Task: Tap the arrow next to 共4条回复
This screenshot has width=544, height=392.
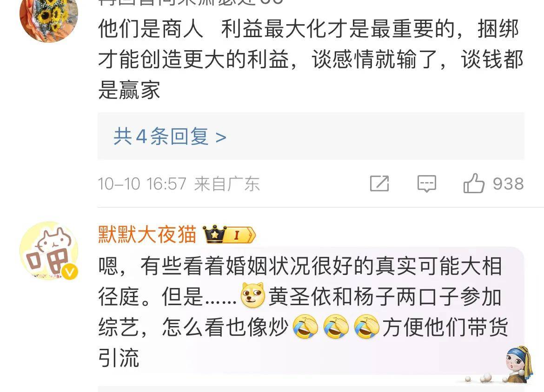Action: pos(221,137)
